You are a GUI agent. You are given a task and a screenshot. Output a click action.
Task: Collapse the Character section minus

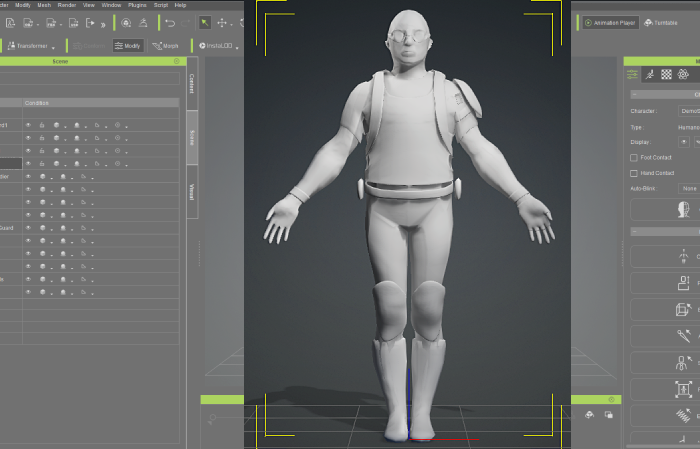pyautogui.click(x=634, y=95)
